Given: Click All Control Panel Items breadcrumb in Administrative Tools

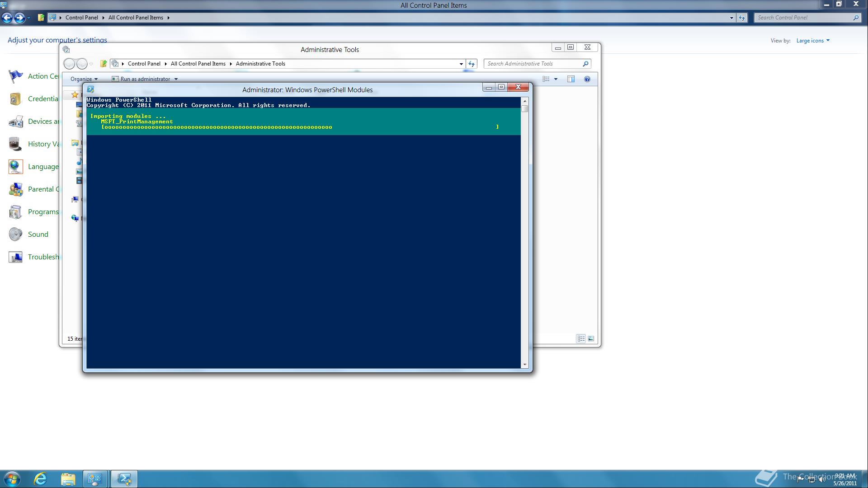Looking at the screenshot, I should [198, 64].
